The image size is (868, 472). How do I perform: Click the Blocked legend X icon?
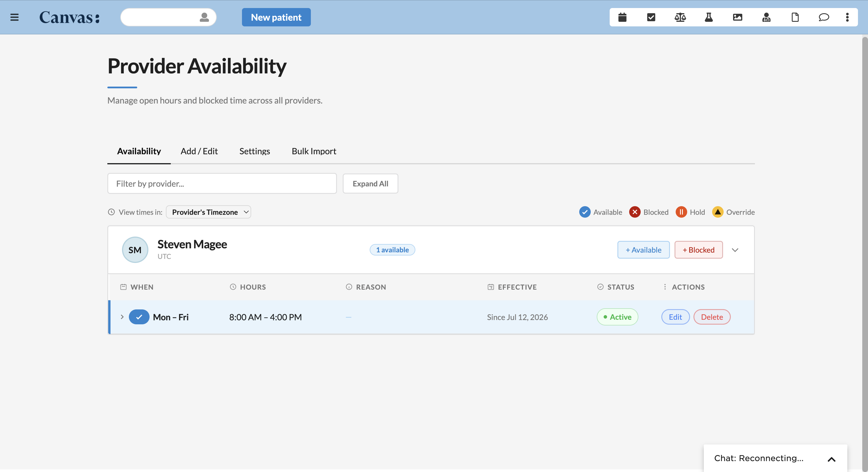[x=635, y=212]
